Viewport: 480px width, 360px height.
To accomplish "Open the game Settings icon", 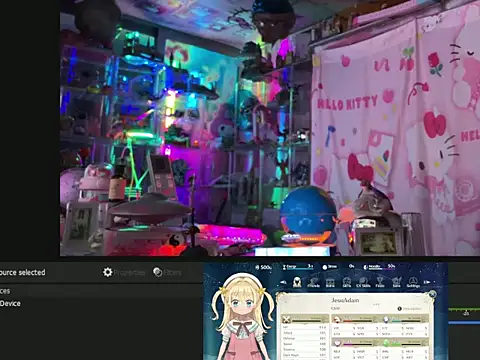I will coord(413,282).
